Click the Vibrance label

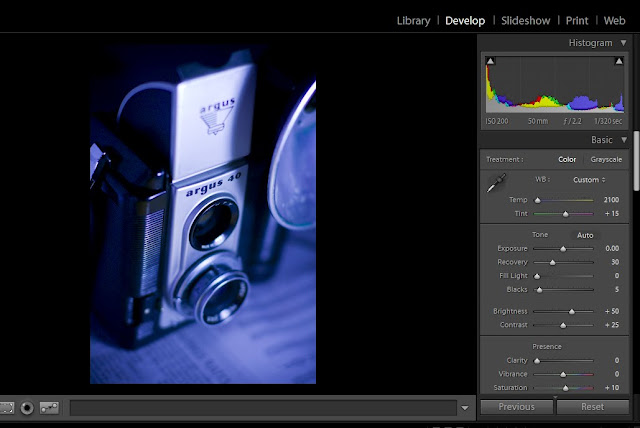click(513, 374)
